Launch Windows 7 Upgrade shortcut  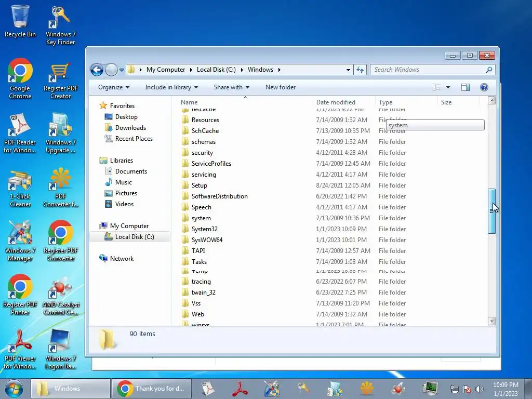click(x=60, y=133)
